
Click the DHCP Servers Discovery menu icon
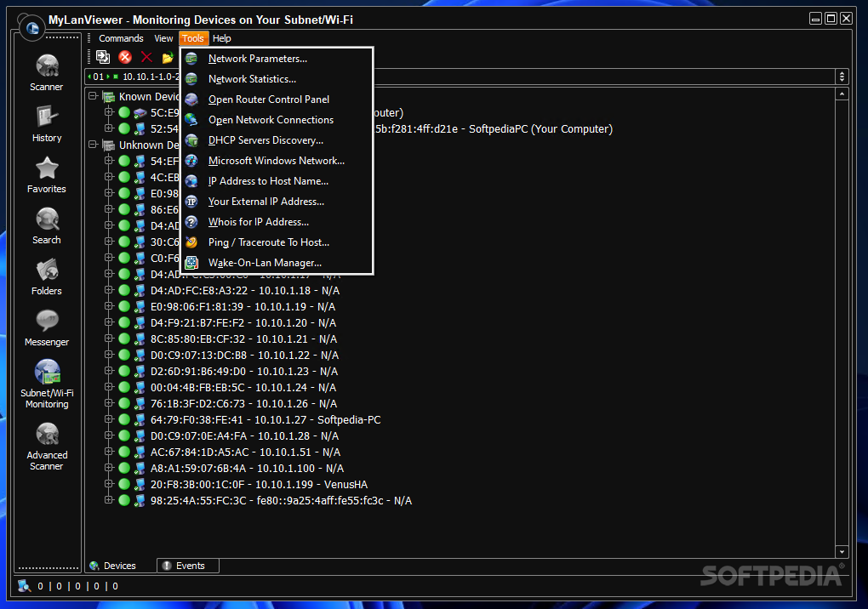pyautogui.click(x=191, y=140)
